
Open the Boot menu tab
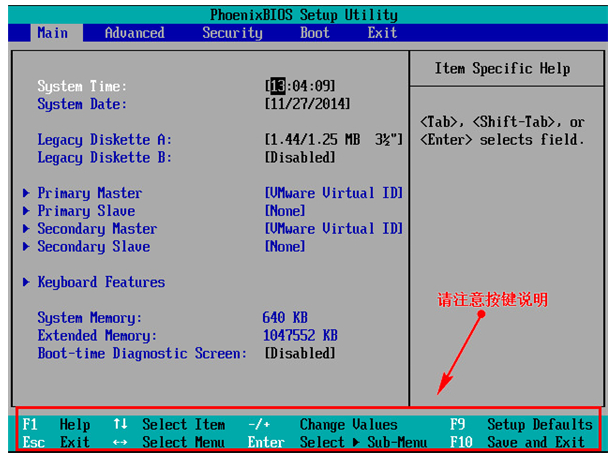(x=314, y=33)
